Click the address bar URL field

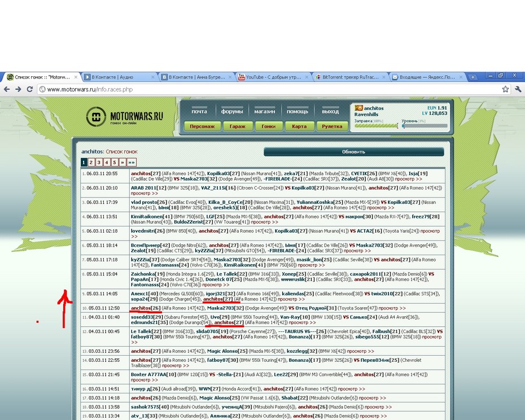(x=268, y=89)
